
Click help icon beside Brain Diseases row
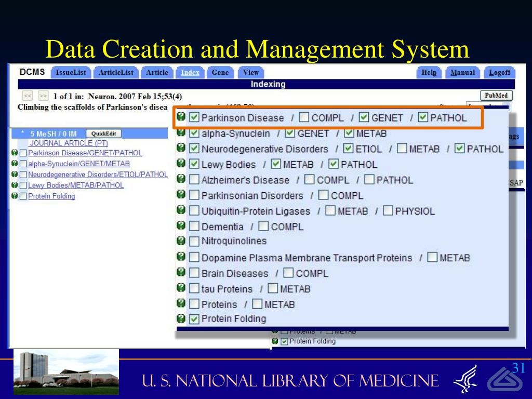(x=181, y=272)
